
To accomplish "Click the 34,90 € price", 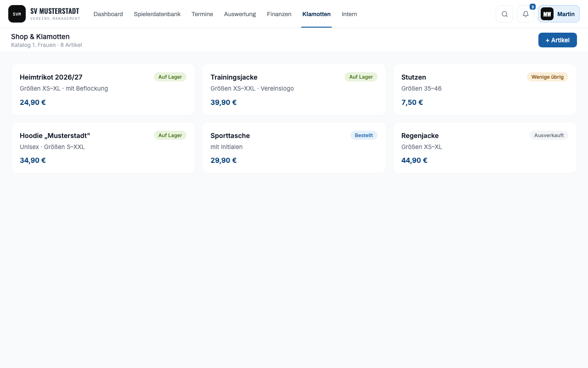I will coord(33,161).
